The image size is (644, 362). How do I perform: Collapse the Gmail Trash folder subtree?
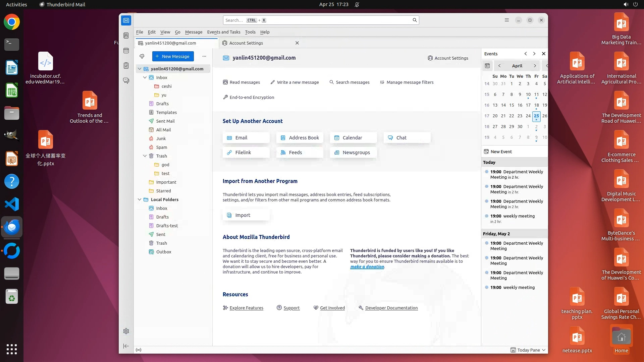[x=145, y=156]
